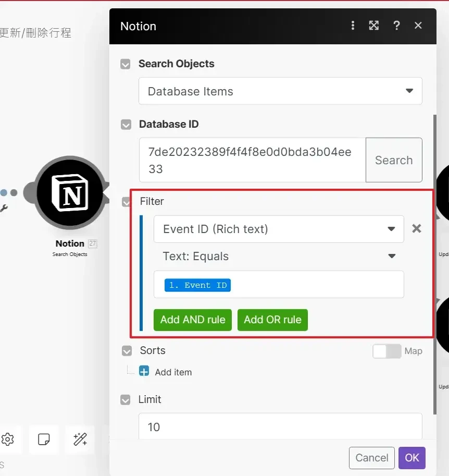The width and height of the screenshot is (449, 476).
Task: Click the magic wand auto-align icon
Action: 80,439
